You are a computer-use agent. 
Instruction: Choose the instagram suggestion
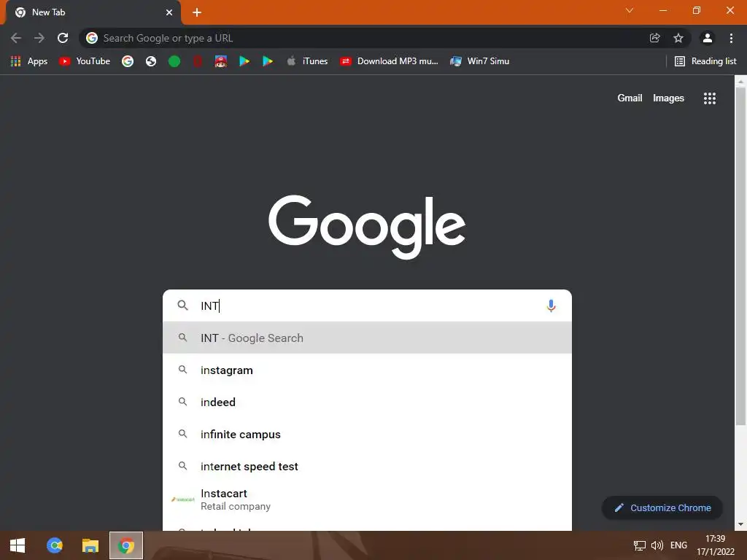pyautogui.click(x=368, y=370)
